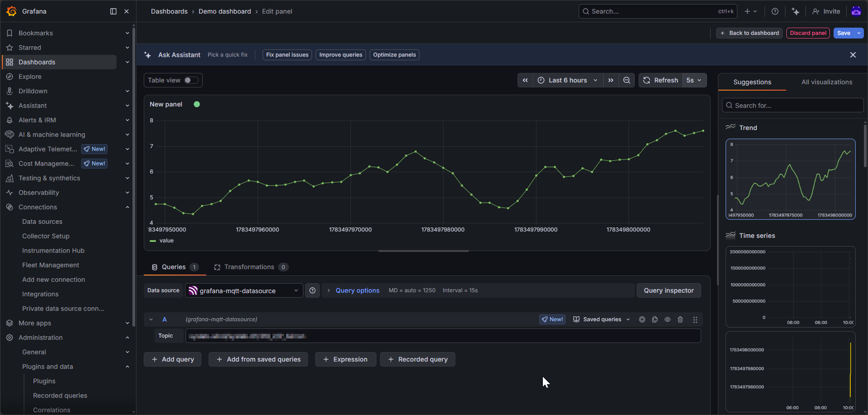Click the Observability icon

point(10,193)
